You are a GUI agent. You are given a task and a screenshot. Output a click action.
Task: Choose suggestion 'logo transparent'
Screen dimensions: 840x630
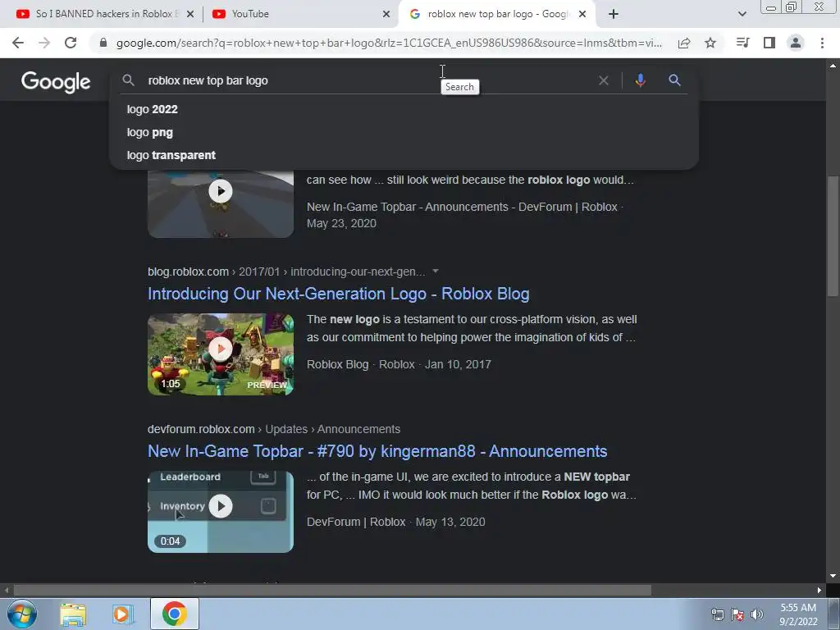[x=171, y=155]
